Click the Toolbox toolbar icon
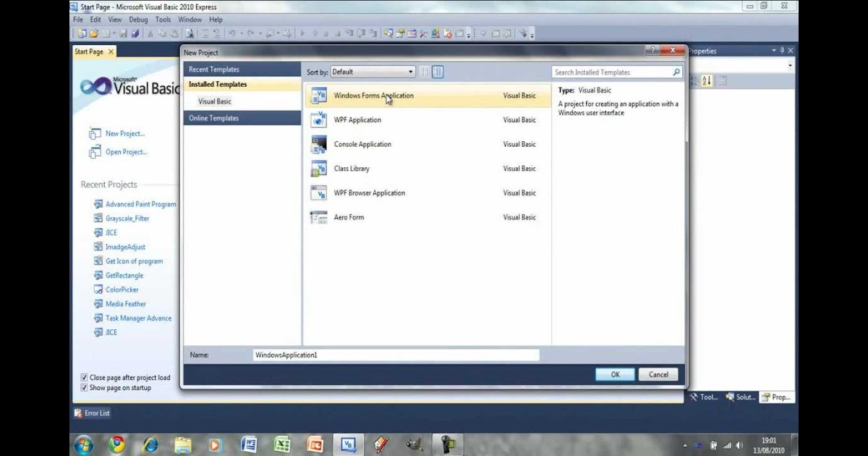 (423, 33)
